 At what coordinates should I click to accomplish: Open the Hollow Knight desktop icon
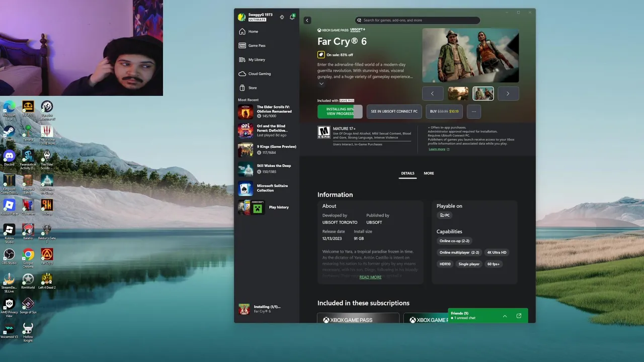28,333
